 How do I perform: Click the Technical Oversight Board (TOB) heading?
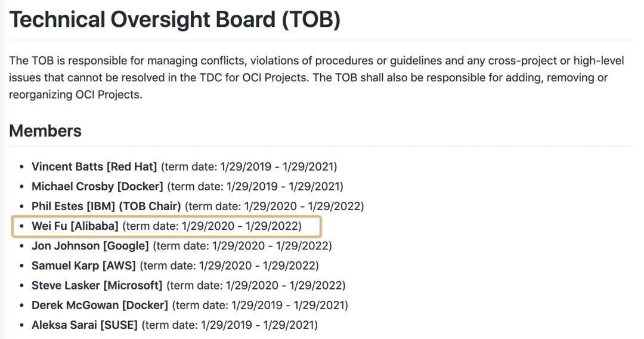tap(175, 20)
